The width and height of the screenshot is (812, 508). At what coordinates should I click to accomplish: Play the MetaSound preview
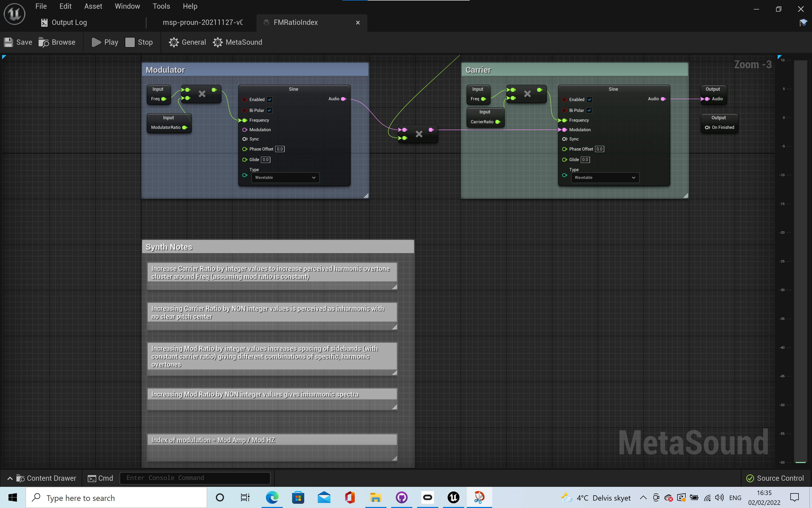coord(105,42)
